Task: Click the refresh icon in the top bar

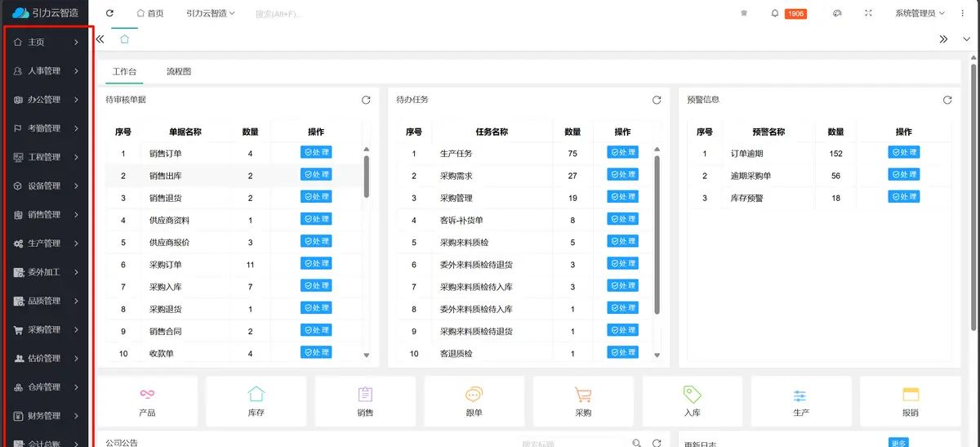Action: pos(110,13)
